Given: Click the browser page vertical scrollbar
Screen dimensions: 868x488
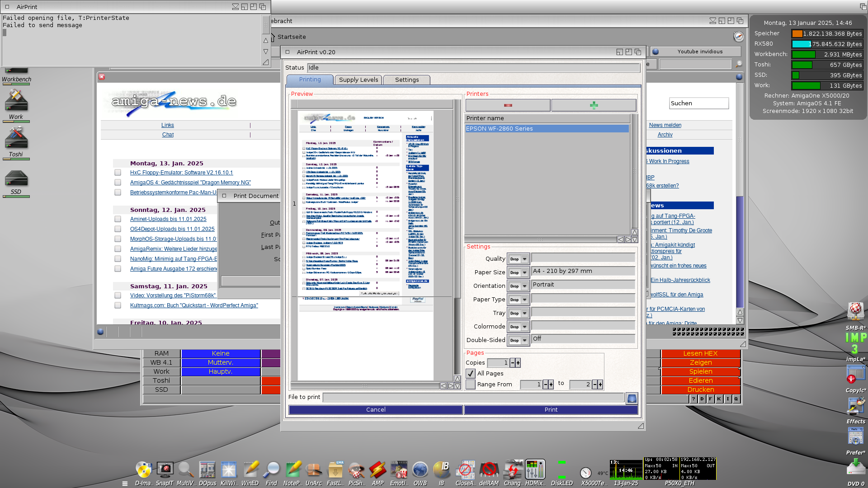Looking at the screenshot, I should point(740,195).
